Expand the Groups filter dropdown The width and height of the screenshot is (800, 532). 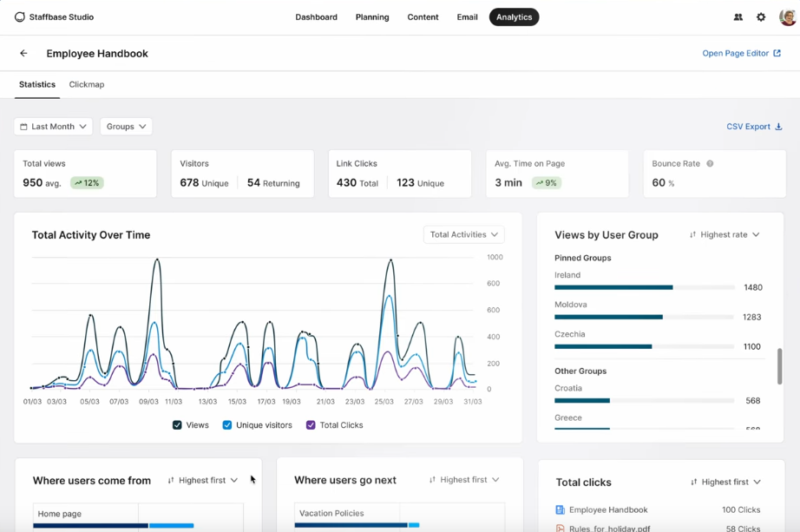[x=126, y=127]
